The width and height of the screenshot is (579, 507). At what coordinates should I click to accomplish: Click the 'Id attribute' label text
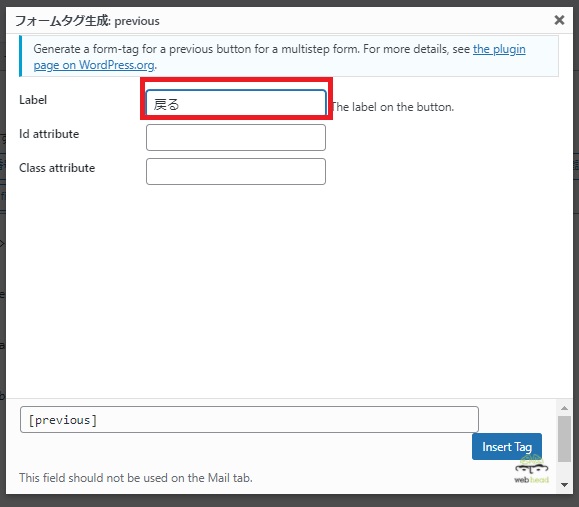pyautogui.click(x=49, y=134)
